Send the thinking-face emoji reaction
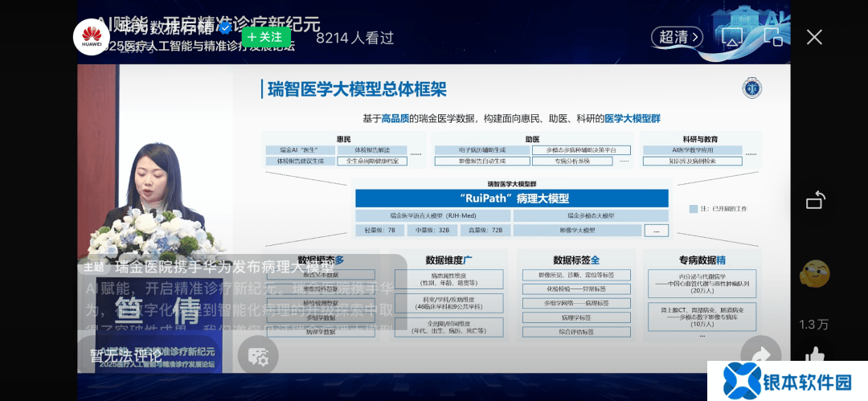Image resolution: width=868 pixels, height=401 pixels. click(x=815, y=273)
